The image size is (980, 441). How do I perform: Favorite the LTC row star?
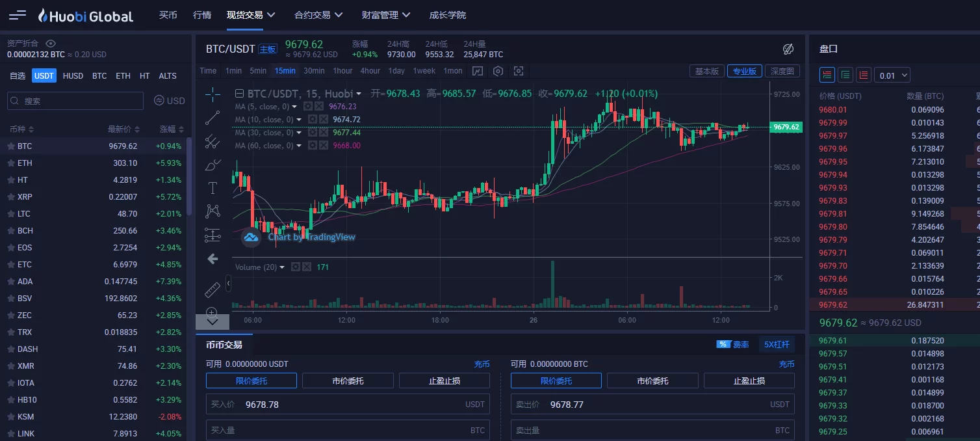[11, 214]
